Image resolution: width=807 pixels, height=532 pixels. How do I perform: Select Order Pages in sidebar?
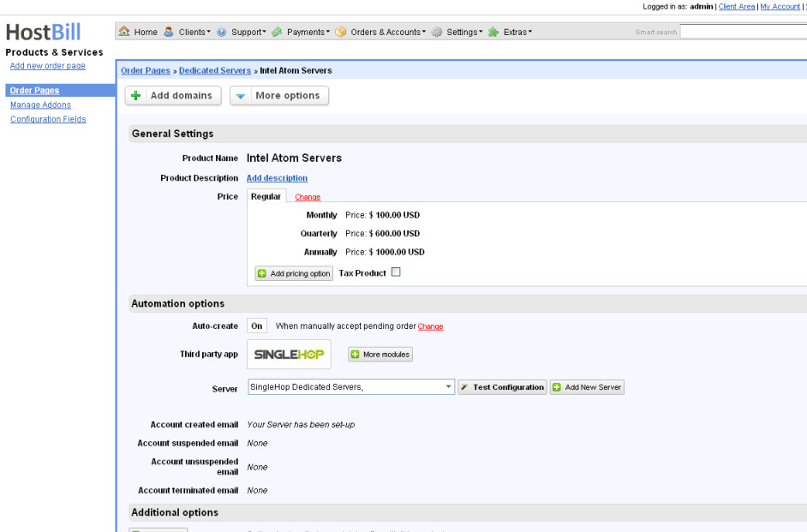tap(34, 91)
